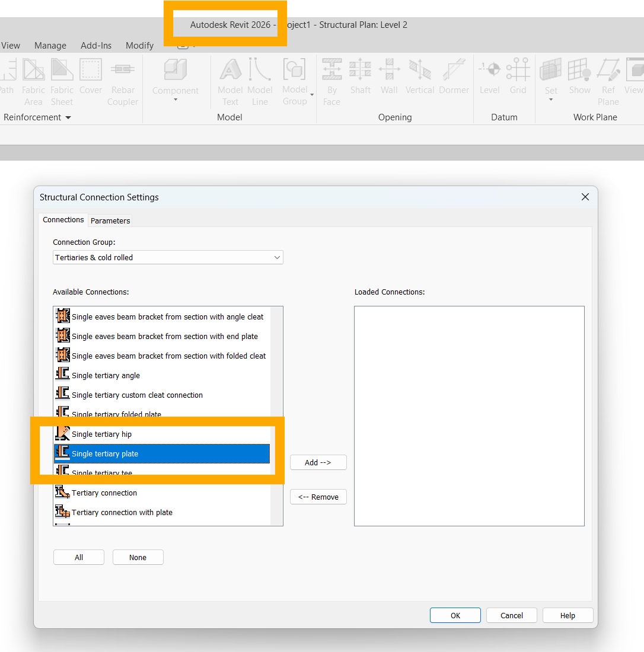Click the Tertiary connection with plate icon
The image size is (644, 652).
point(62,512)
